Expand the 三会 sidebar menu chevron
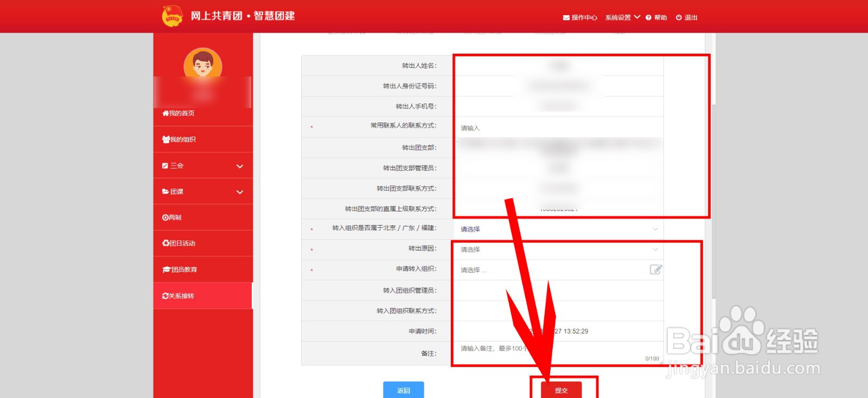The height and width of the screenshot is (398, 868). click(x=240, y=166)
